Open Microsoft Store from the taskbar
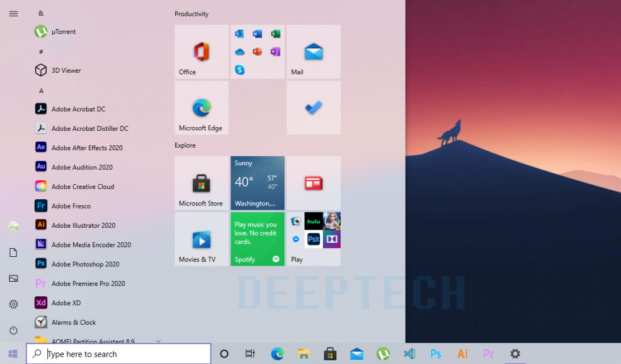621x364 pixels. click(x=330, y=354)
